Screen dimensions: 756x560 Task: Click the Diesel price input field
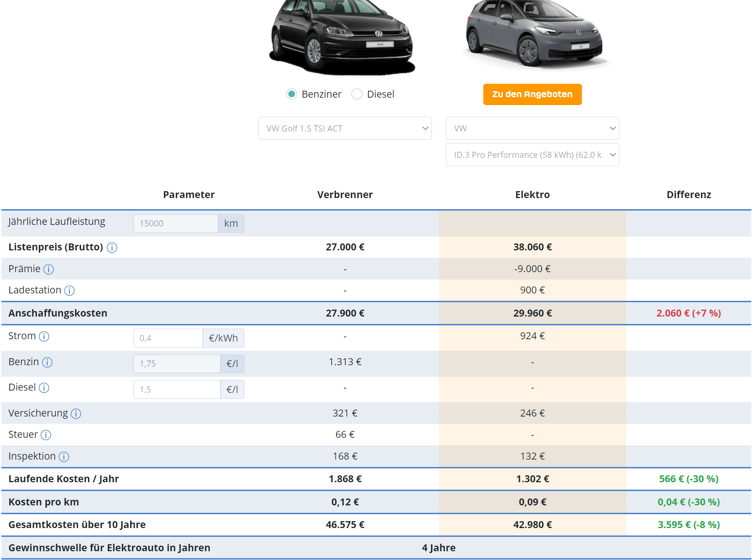click(x=177, y=390)
